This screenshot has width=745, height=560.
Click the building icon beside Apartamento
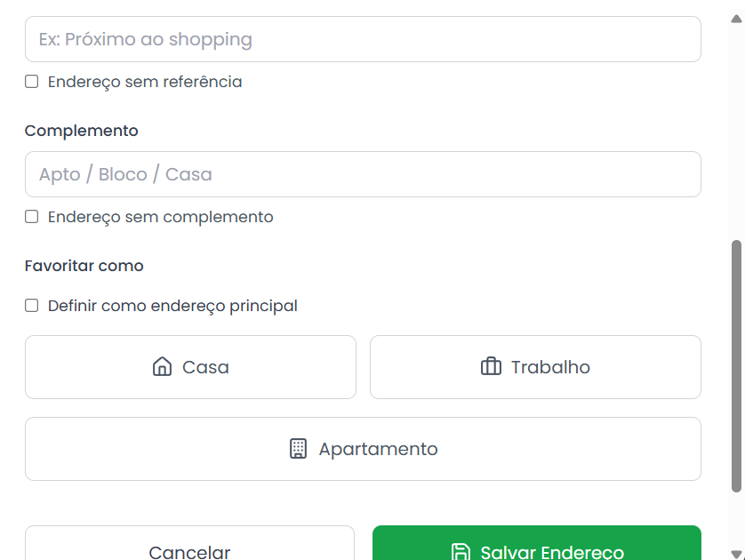tap(299, 449)
